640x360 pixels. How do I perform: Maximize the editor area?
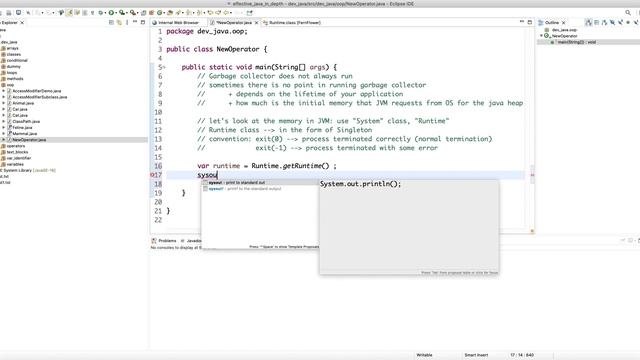tap(530, 22)
